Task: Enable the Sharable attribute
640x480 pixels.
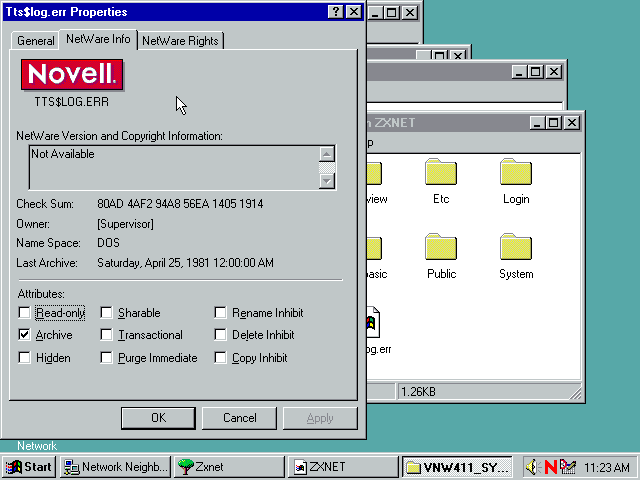Action: (x=106, y=313)
